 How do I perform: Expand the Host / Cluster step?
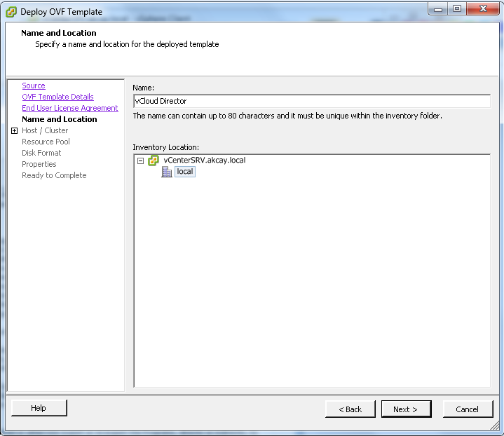click(14, 130)
